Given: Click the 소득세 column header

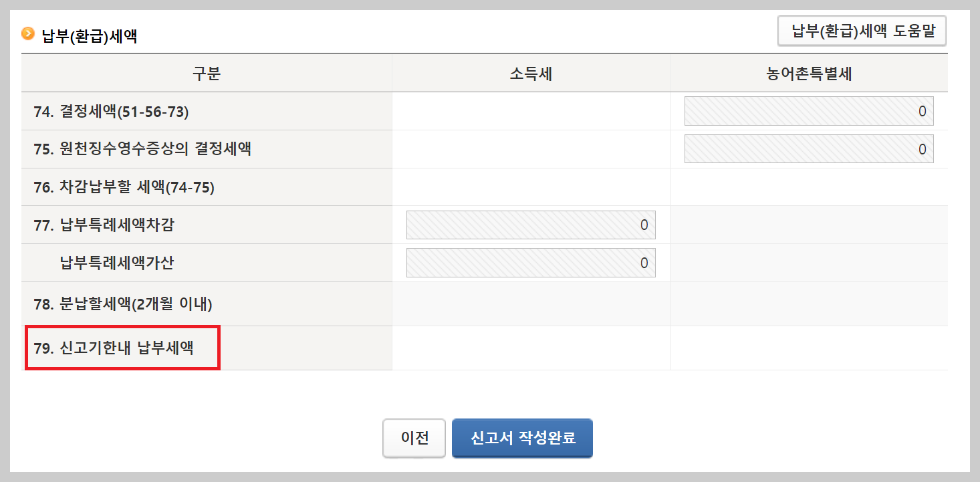Looking at the screenshot, I should (531, 73).
